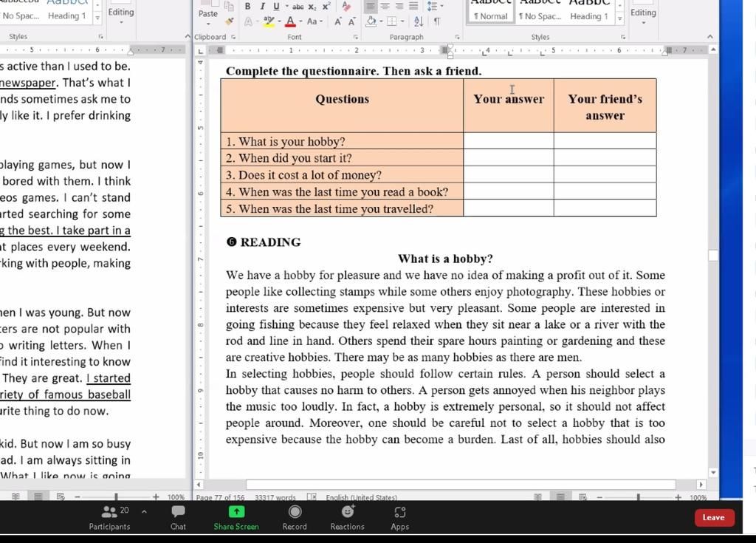The width and height of the screenshot is (756, 543).
Task: Click Share Screen in Zoom toolbar
Action: coord(236,518)
